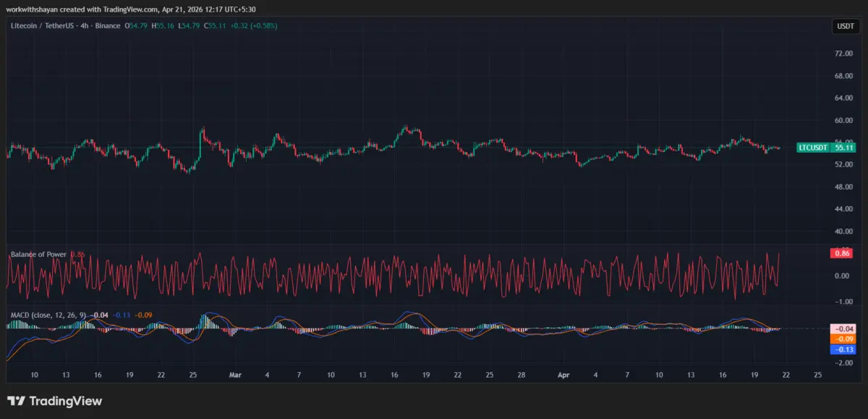This screenshot has width=868, height=419.
Task: Click the TradingView logo at bottom left
Action: click(x=55, y=401)
